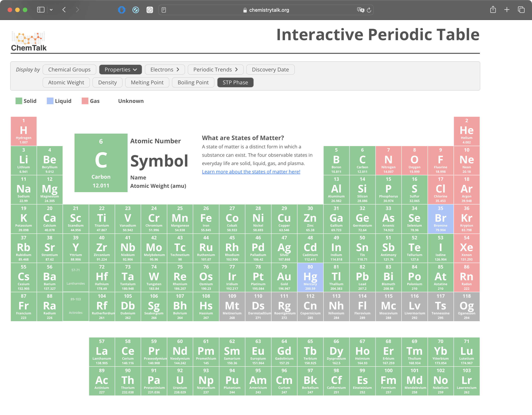
Task: Toggle the Safari sidebar icon
Action: (41, 10)
